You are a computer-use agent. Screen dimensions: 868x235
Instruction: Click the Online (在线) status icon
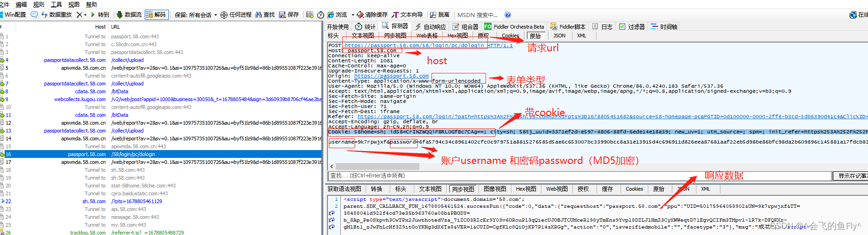tap(853, 15)
